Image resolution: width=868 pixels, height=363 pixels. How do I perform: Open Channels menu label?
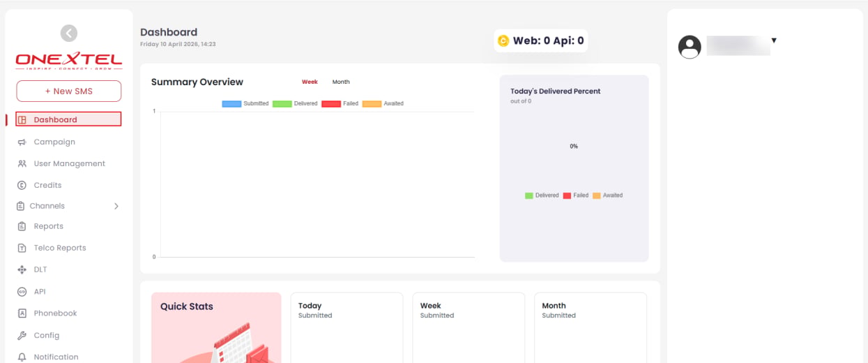(x=47, y=206)
